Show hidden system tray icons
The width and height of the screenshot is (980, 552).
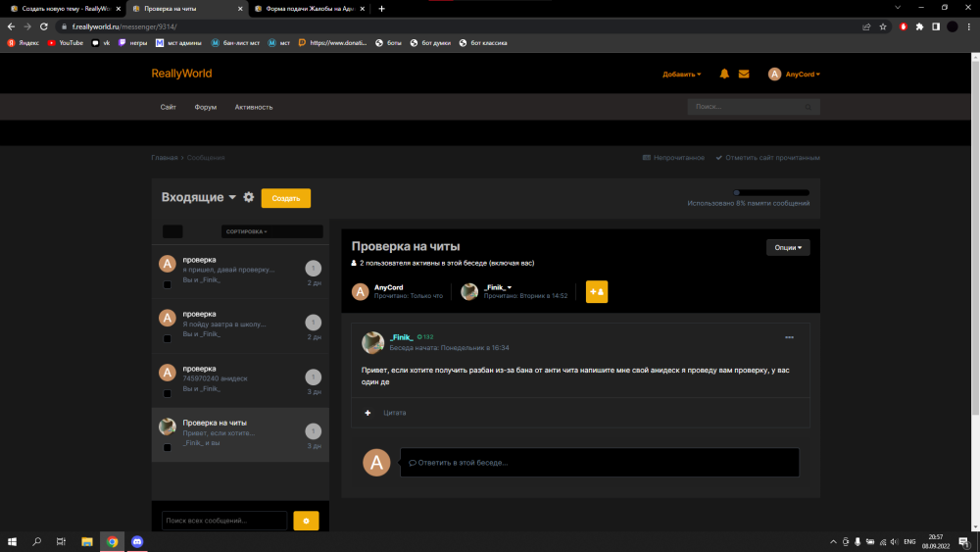click(832, 541)
